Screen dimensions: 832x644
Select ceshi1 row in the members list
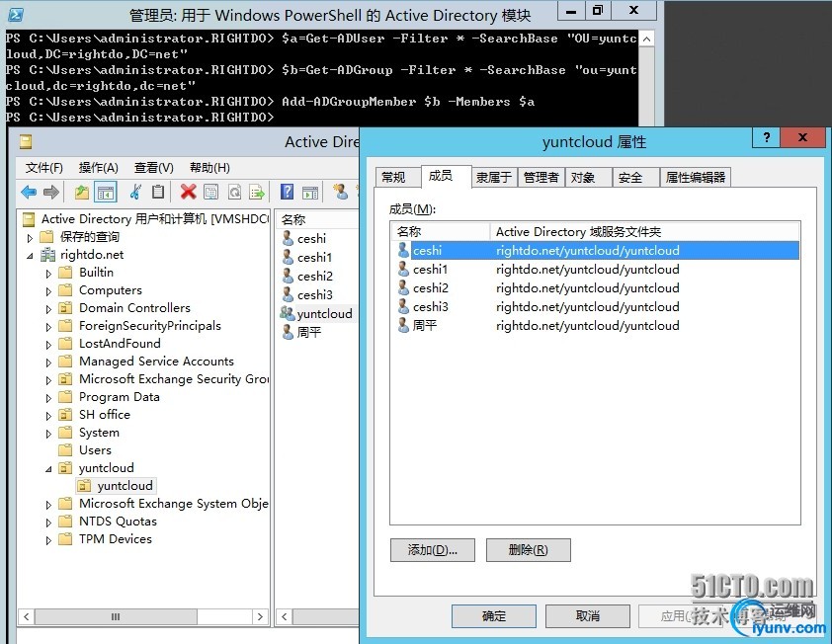pyautogui.click(x=597, y=269)
